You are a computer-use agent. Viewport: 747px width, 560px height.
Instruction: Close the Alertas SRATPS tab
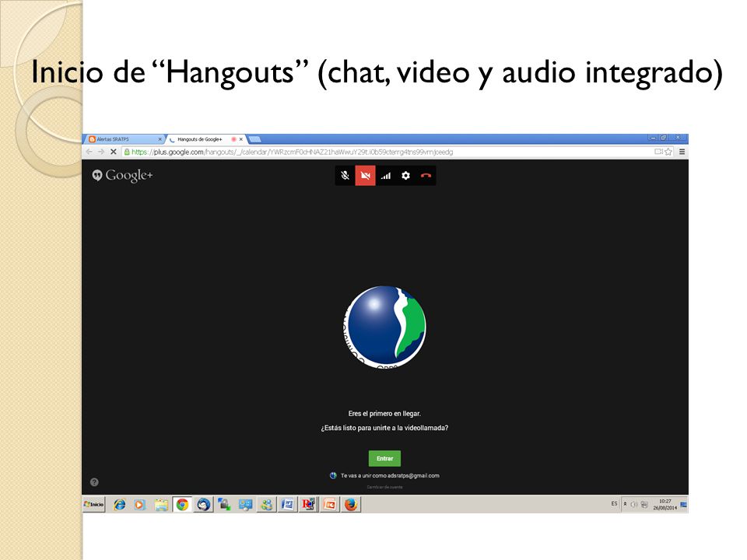pyautogui.click(x=160, y=139)
